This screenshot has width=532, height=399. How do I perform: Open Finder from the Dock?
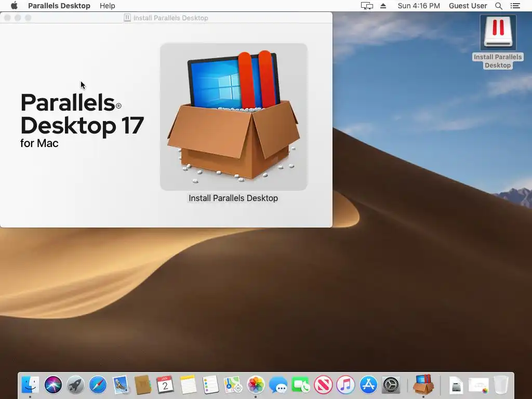pos(30,385)
